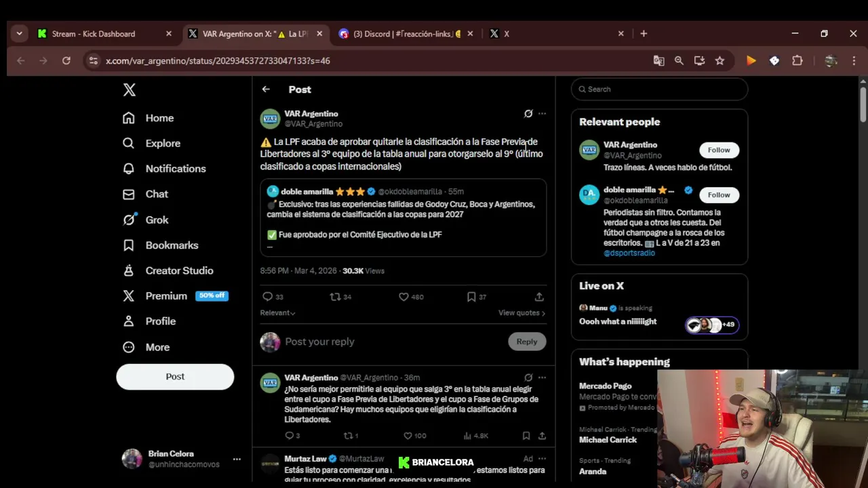This screenshot has height=488, width=868.
Task: Repost the VAR Argentino reply with 1 repost
Action: pos(348,436)
